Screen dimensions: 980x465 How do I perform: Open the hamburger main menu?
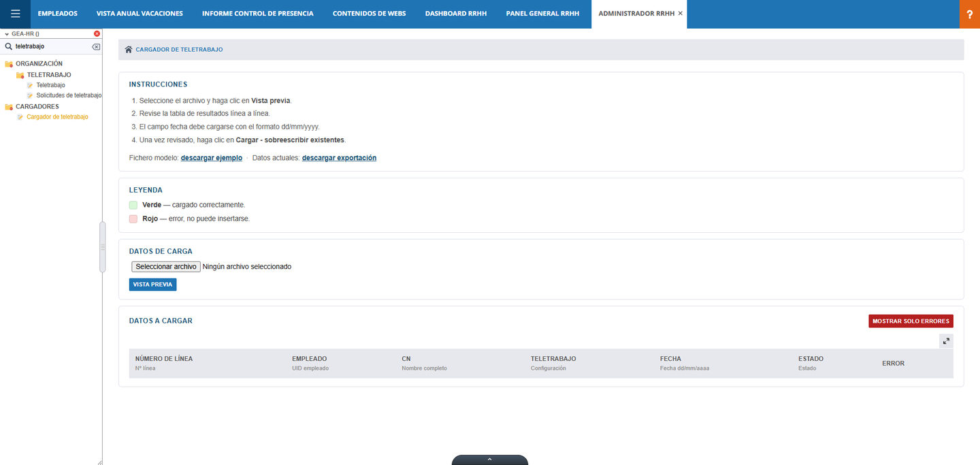click(x=15, y=14)
